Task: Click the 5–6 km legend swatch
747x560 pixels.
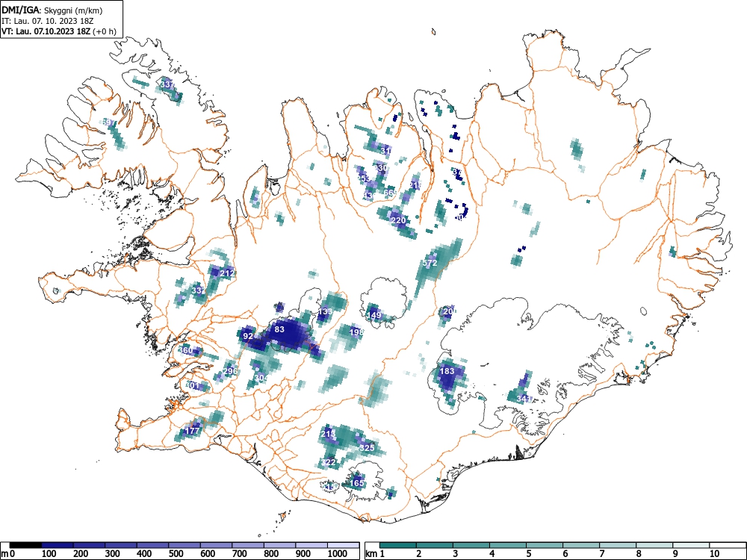Action: coord(545,545)
